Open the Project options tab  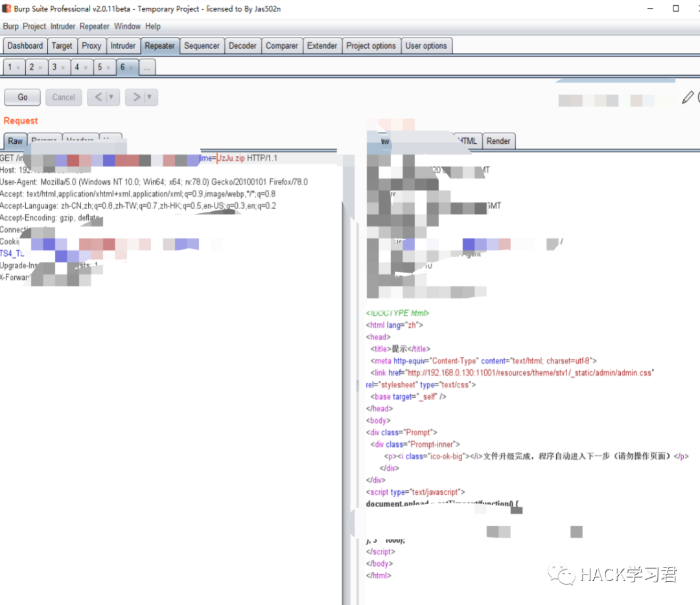[371, 45]
